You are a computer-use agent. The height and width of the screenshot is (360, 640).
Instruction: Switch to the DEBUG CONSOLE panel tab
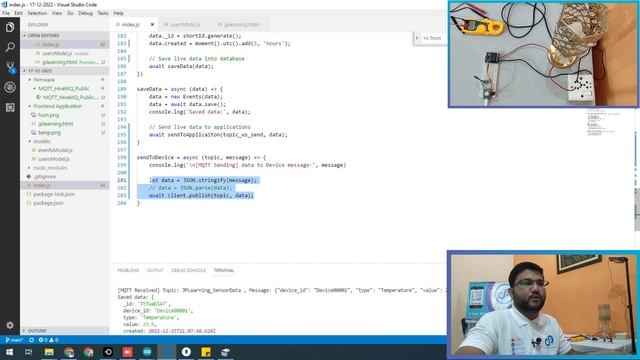tap(189, 270)
